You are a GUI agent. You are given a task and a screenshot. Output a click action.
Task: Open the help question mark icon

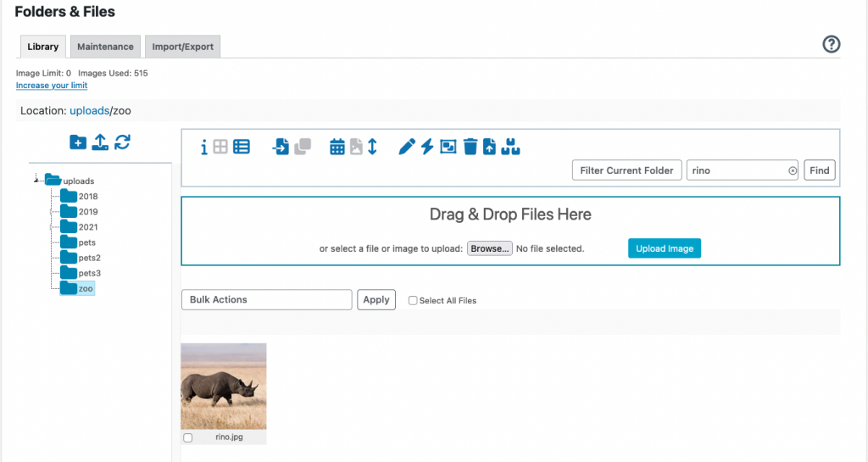[831, 44]
